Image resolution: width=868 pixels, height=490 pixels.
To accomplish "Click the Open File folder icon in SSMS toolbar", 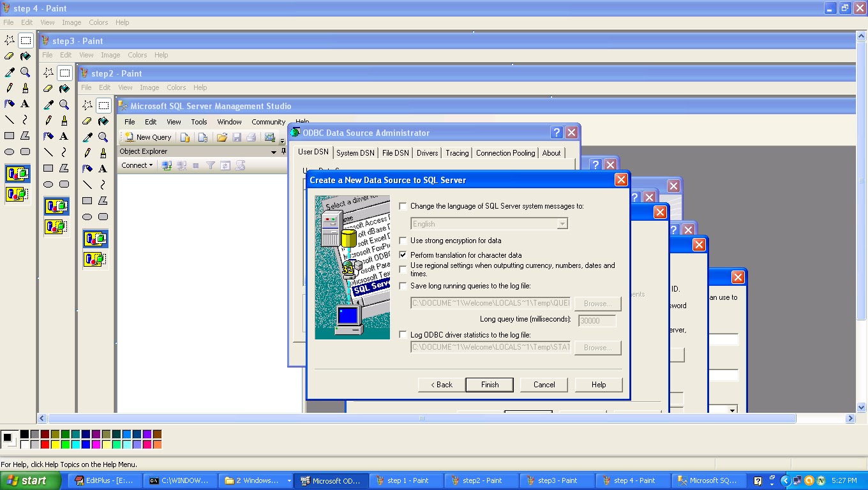I will pyautogui.click(x=222, y=137).
